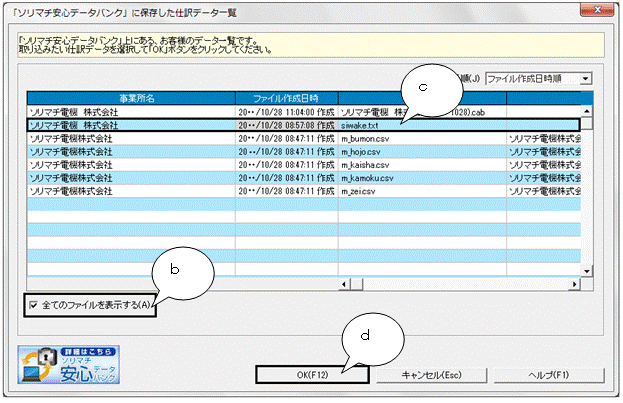Screen dimensions: 623x403
Task: Click the vertical scrollbar up arrow
Action: click(x=587, y=111)
